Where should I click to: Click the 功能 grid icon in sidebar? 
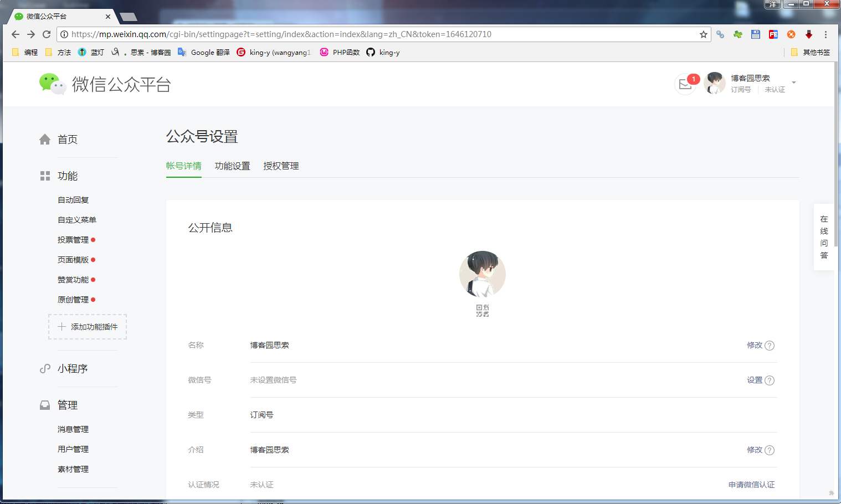pyautogui.click(x=45, y=176)
